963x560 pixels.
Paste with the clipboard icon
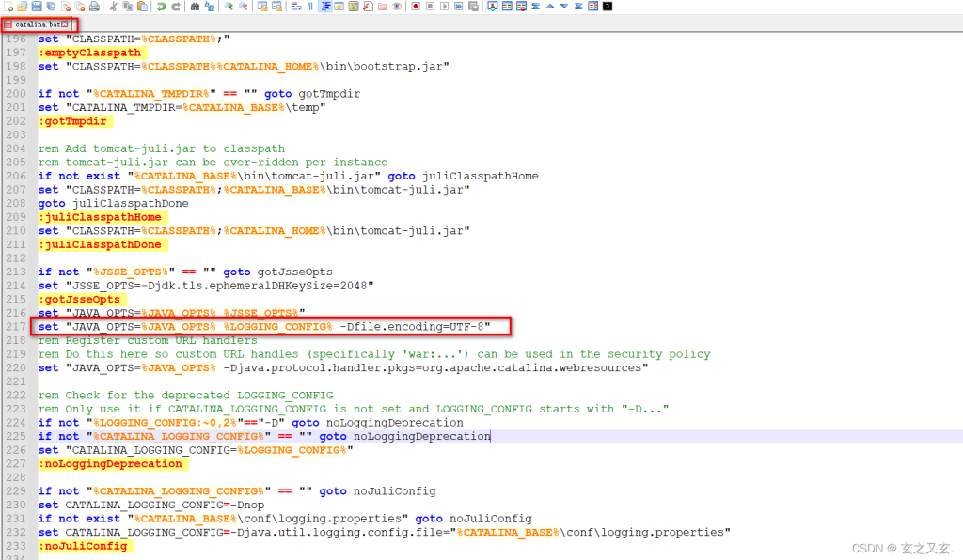pyautogui.click(x=143, y=7)
